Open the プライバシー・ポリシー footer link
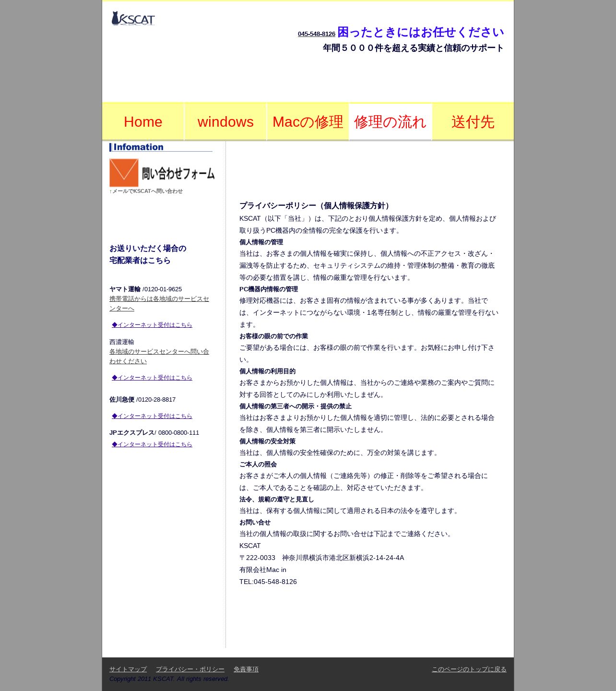Viewport: 616px width, 691px height. tap(190, 669)
